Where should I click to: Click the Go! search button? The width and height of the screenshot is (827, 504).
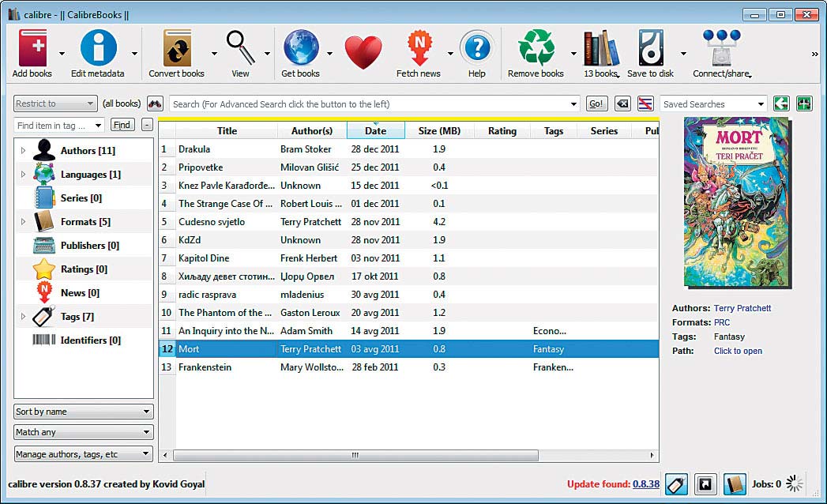coord(596,103)
